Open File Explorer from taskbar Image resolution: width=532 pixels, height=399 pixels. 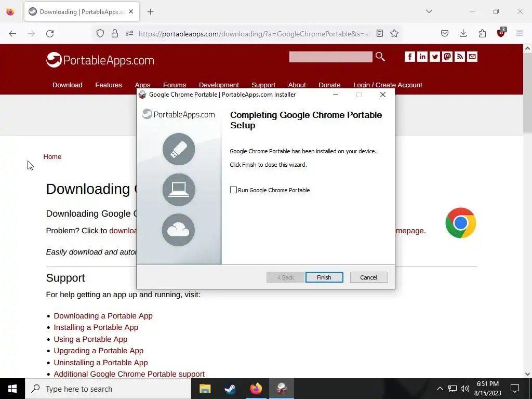[x=205, y=389]
